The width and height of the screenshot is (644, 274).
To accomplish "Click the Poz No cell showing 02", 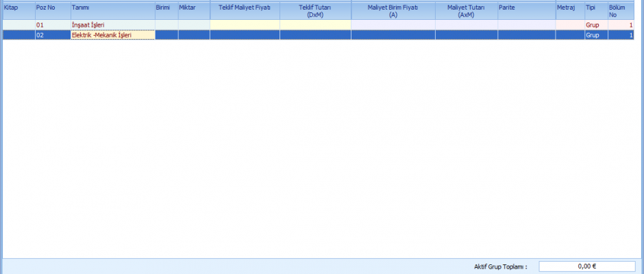I will pyautogui.click(x=52, y=35).
